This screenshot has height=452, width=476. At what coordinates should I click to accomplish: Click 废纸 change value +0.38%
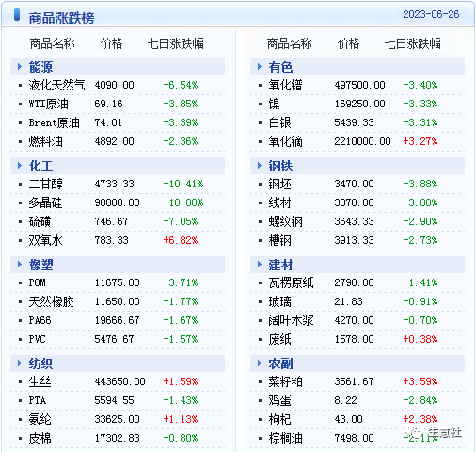tap(420, 339)
